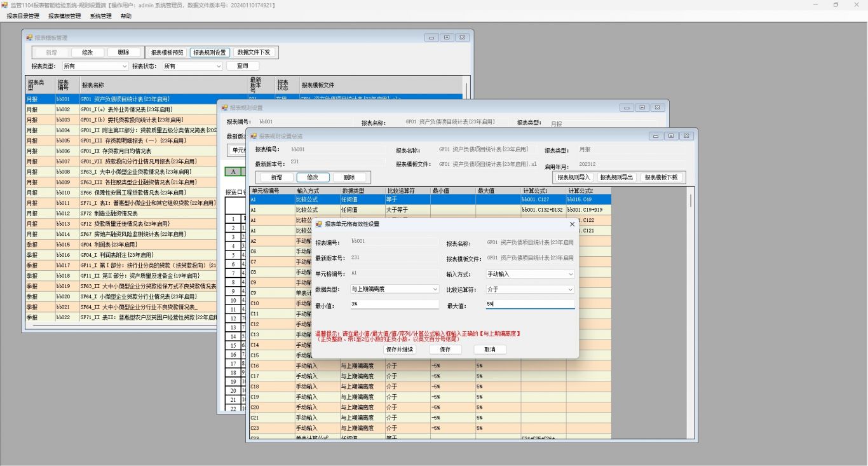Click the 最大值 input field
Viewport: 868px width, 466px height.
[530, 305]
